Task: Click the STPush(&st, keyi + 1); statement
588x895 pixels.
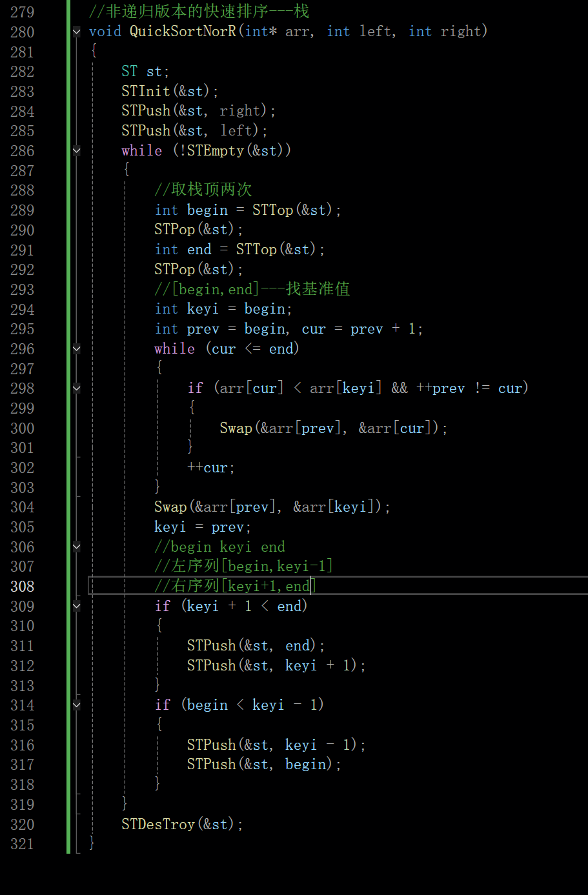Action: 277,666
